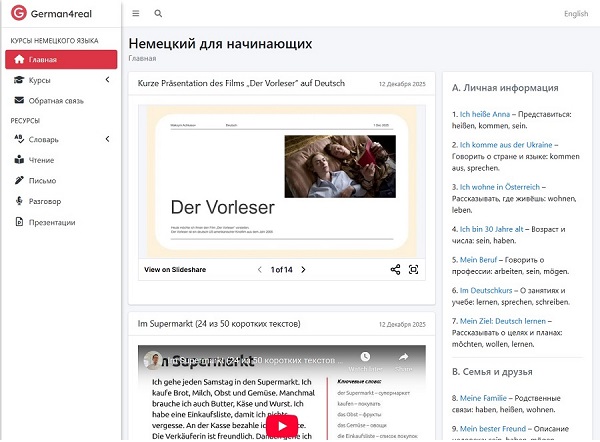Viewport: 600px width, 442px height.
Task: Expand the Словарь submenu chevron
Action: pos(107,139)
